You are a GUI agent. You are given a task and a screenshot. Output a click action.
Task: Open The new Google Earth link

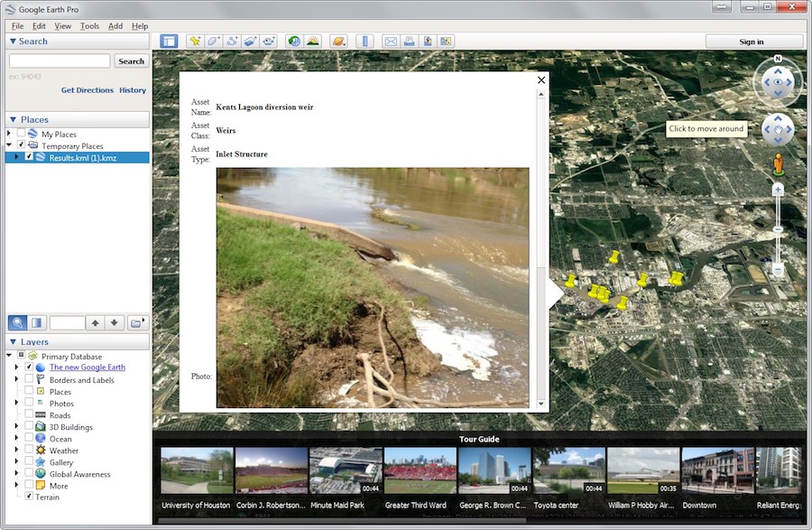[x=88, y=367]
